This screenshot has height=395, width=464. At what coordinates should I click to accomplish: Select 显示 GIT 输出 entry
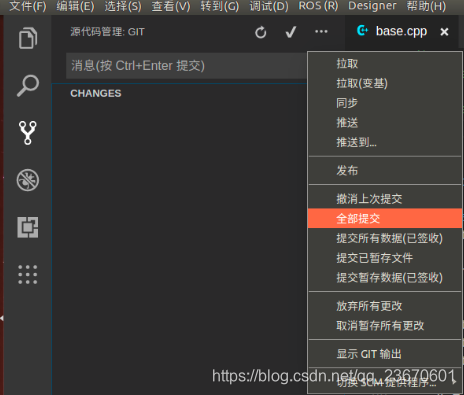click(385, 354)
